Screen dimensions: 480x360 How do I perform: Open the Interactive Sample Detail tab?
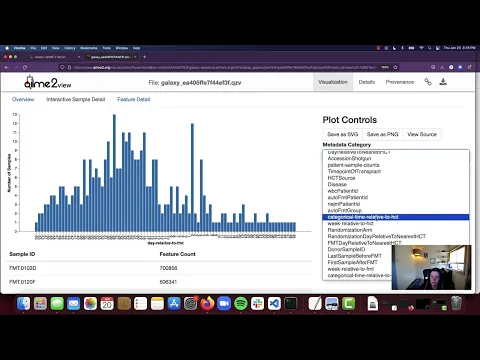(76, 99)
